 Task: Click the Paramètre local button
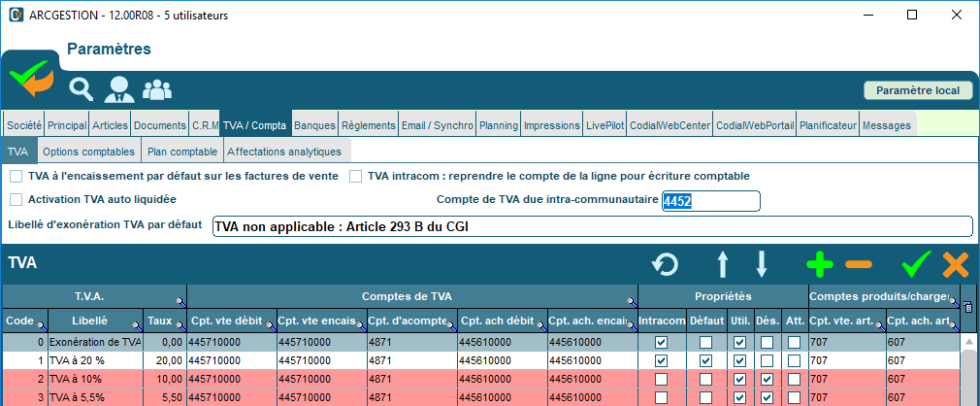click(917, 90)
